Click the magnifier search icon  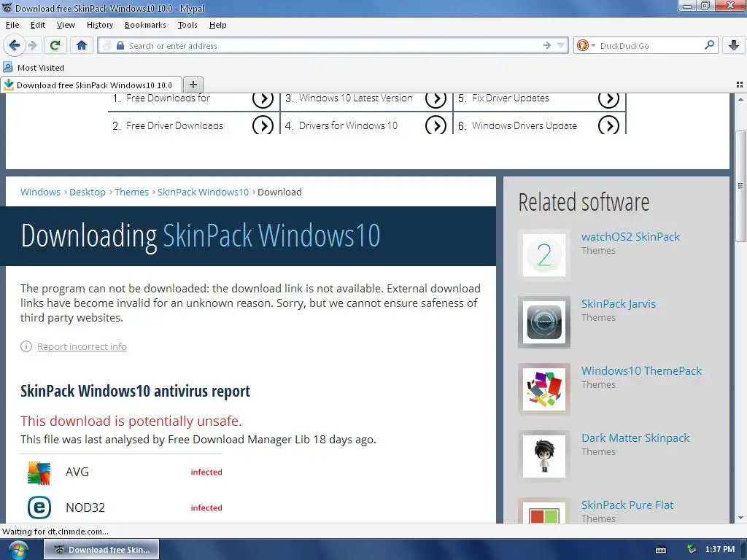click(x=709, y=45)
